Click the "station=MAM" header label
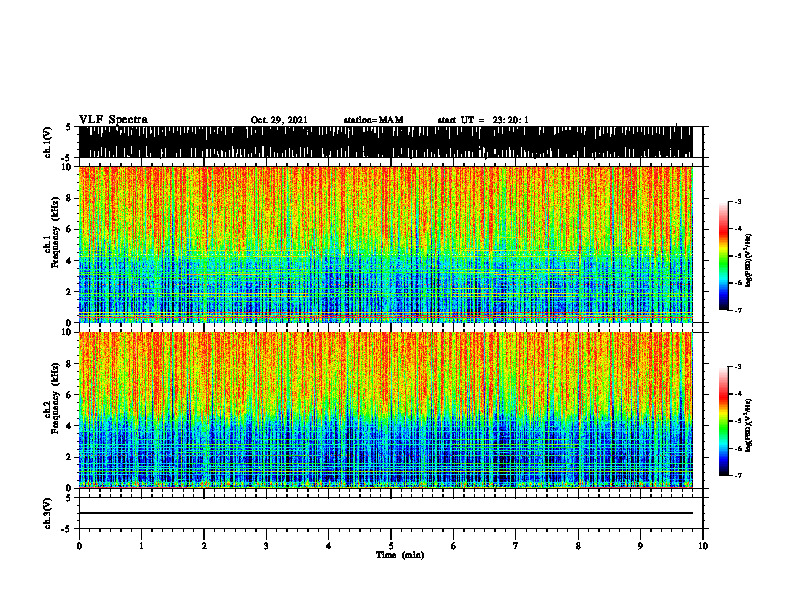The height and width of the screenshot is (612, 792). [374, 120]
